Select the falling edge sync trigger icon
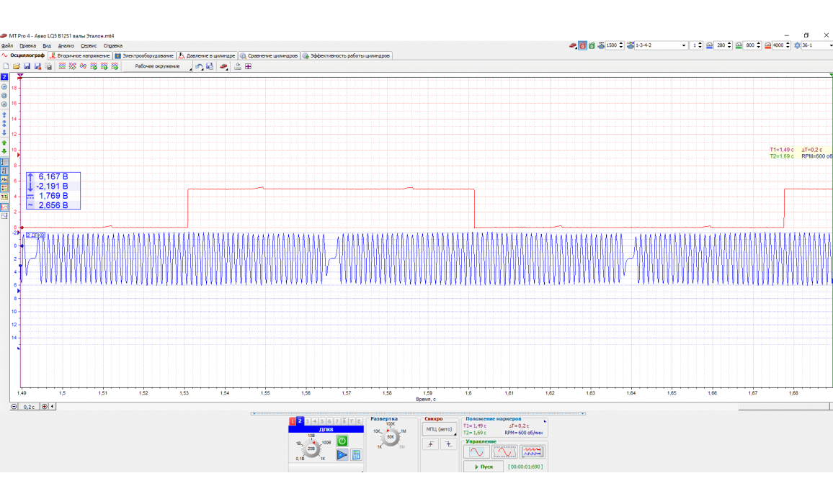The width and height of the screenshot is (833, 504). (x=449, y=445)
